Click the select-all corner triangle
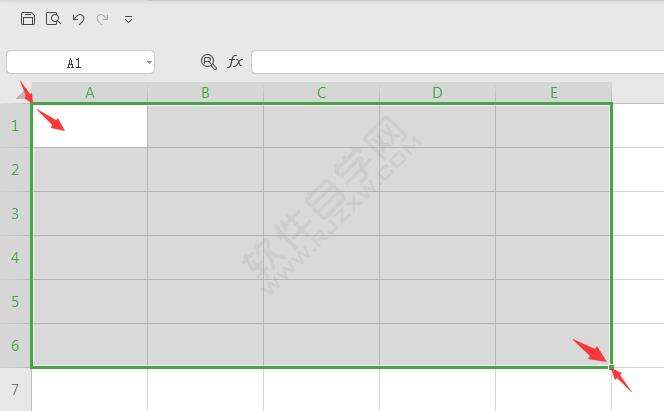Screen dimensions: 664x411 [x=23, y=94]
